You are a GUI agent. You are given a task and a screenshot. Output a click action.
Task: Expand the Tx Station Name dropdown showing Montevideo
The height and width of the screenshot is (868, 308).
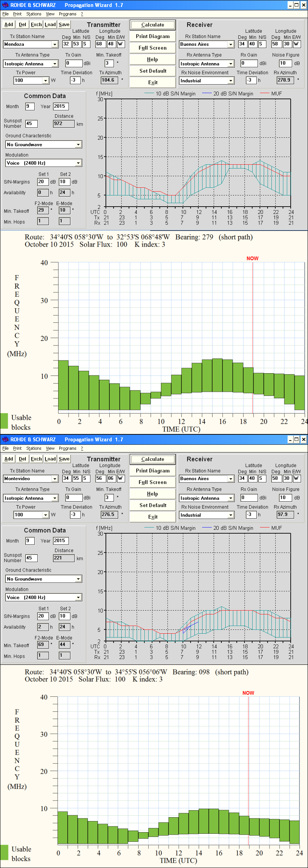tap(55, 479)
